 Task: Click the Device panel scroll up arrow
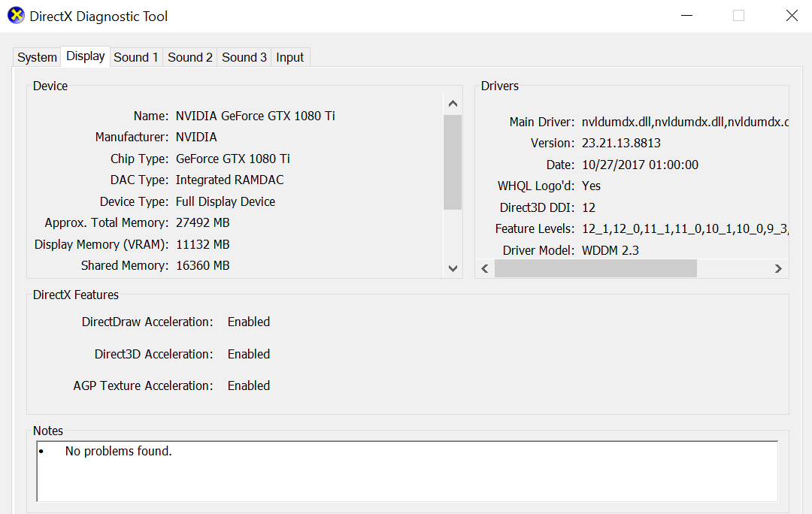pos(453,104)
